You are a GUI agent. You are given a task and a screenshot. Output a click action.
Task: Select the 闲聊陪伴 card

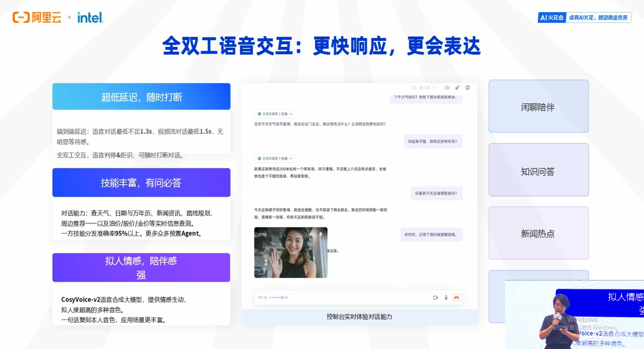[x=538, y=106]
